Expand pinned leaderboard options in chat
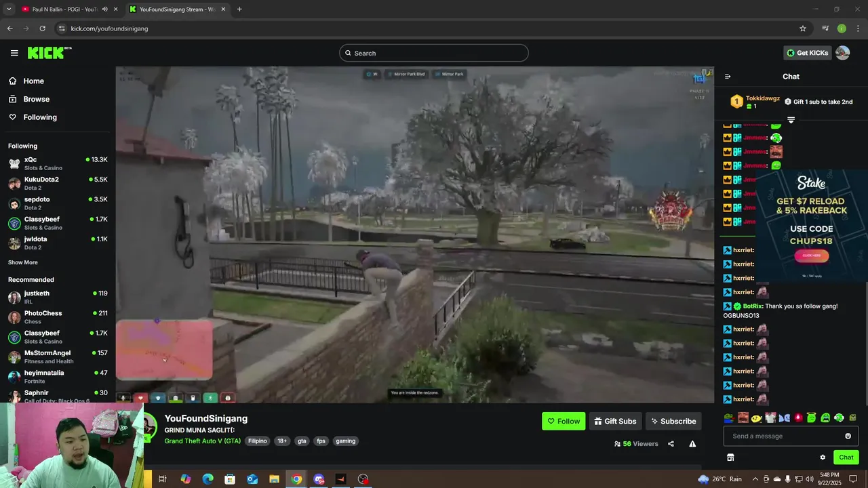Screen dimensions: 868x488 click(791, 120)
